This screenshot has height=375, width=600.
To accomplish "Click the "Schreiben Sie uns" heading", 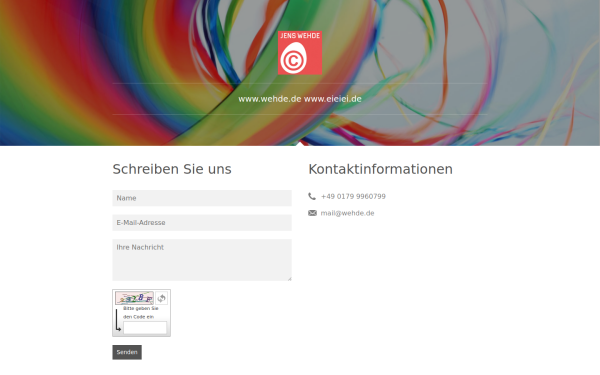I will click(x=172, y=169).
